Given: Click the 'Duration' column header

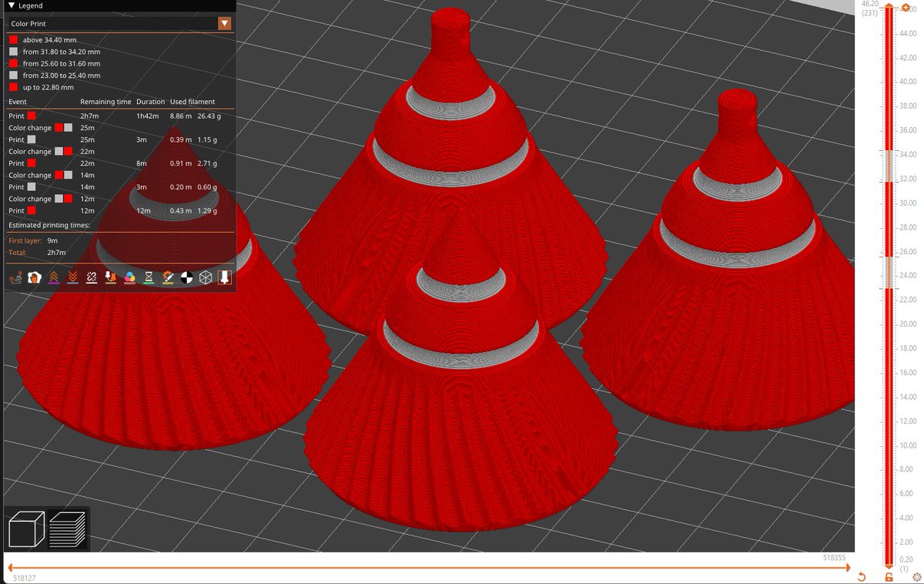Looking at the screenshot, I should 151,102.
